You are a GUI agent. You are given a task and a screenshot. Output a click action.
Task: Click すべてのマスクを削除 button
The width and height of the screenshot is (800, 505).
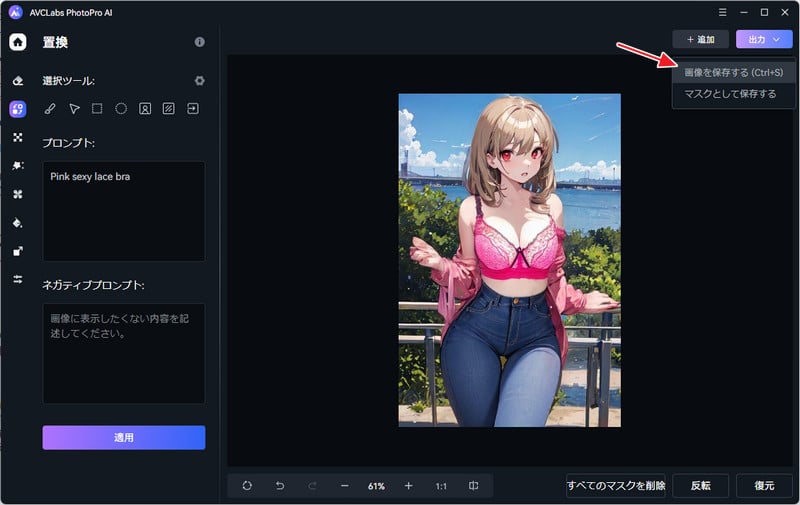point(616,486)
